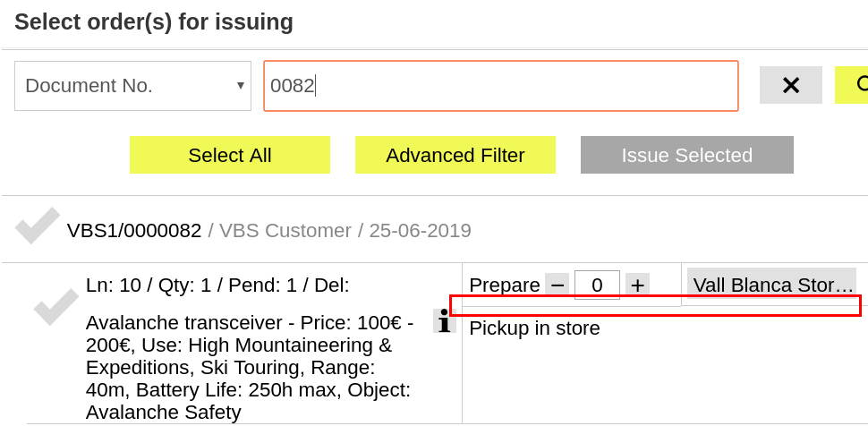868x426 pixels.
Task: Click the Ln: 10 / Qty: 1 line details
Action: (217, 285)
